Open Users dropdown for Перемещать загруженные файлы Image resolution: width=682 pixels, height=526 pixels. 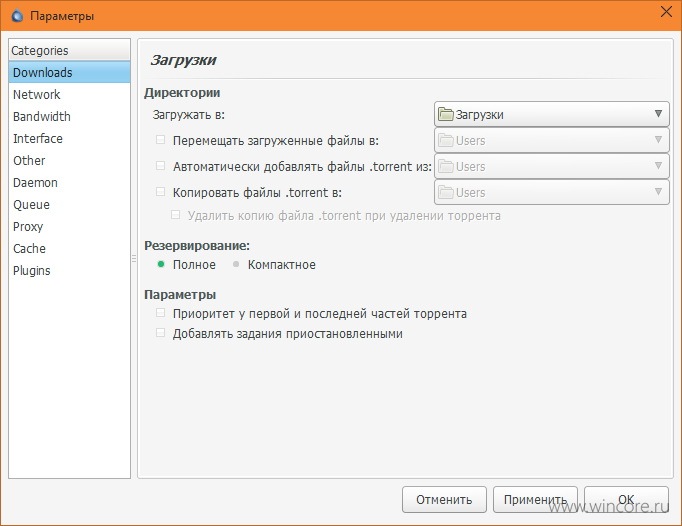coord(552,140)
